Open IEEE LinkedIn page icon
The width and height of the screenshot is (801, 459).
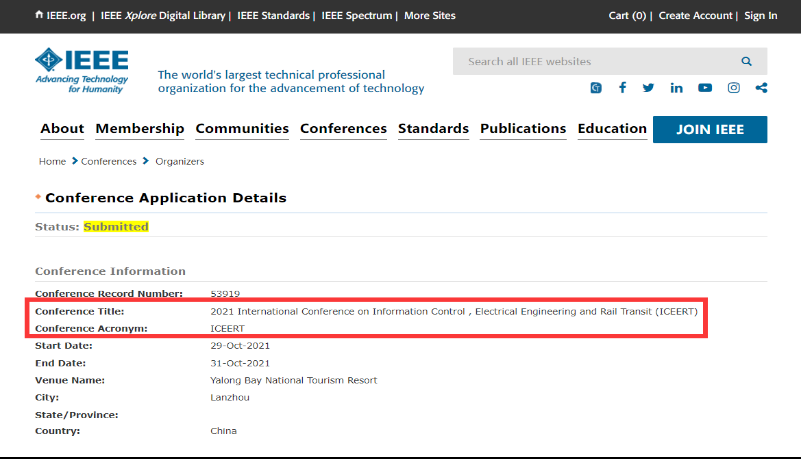click(x=677, y=88)
